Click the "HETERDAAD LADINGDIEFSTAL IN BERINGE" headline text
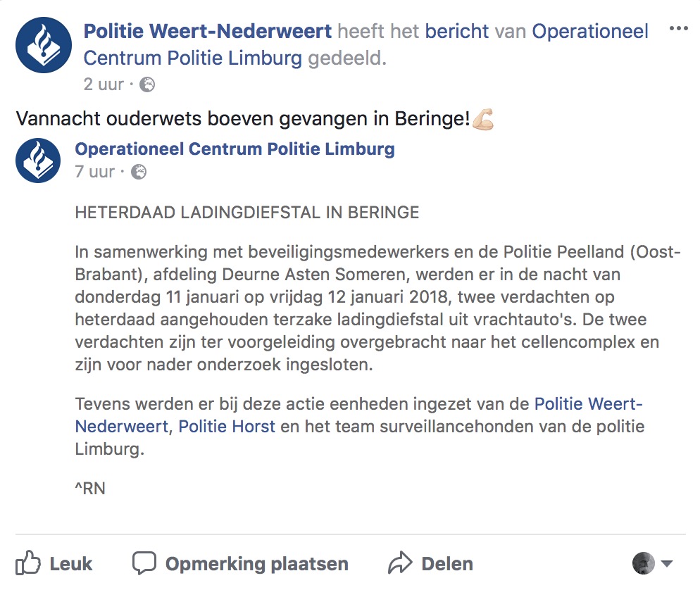This screenshot has width=700, height=590. [x=247, y=212]
